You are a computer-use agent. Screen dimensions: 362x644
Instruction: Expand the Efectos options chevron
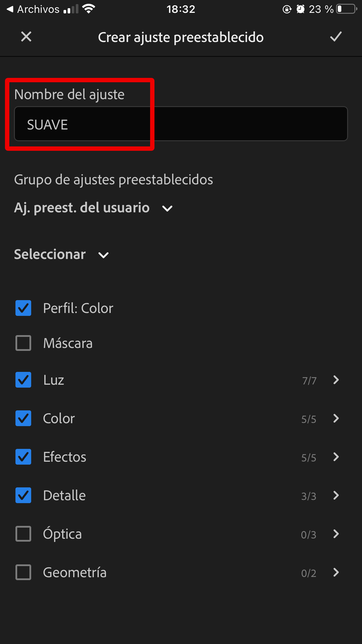tap(336, 457)
